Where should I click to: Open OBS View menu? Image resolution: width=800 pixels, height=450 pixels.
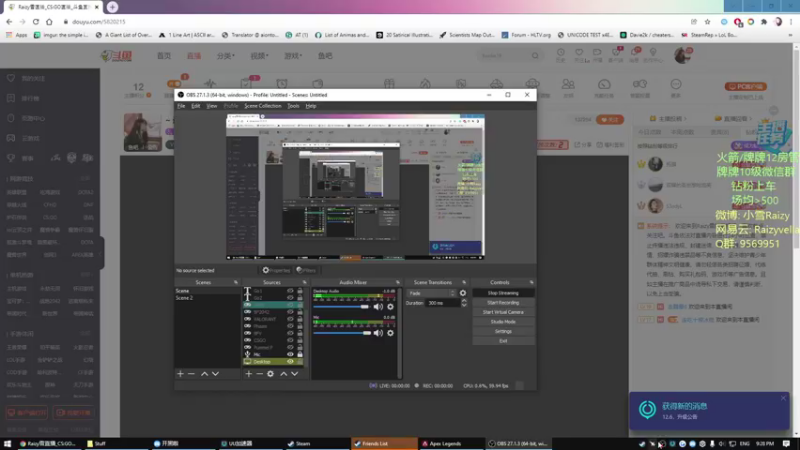(212, 106)
